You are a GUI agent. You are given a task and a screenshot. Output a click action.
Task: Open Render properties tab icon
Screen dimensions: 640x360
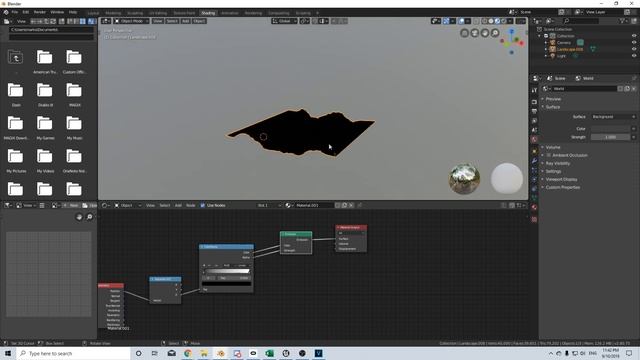point(534,102)
